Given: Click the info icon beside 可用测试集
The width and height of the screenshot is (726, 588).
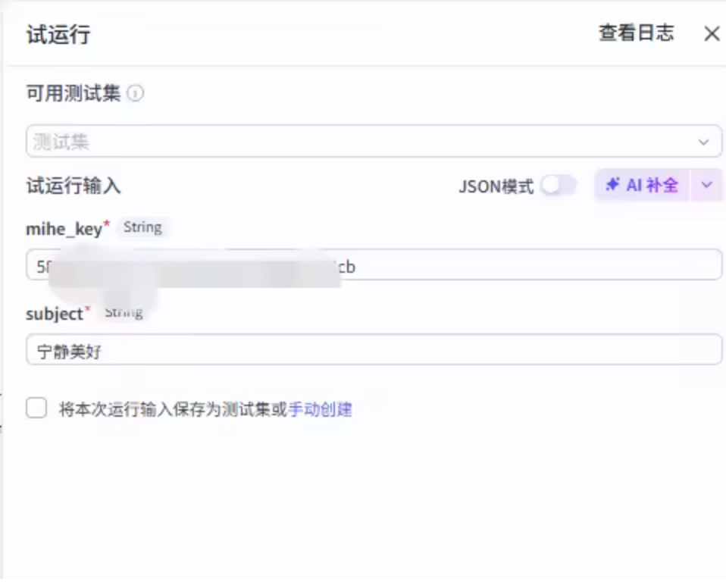Looking at the screenshot, I should [136, 93].
